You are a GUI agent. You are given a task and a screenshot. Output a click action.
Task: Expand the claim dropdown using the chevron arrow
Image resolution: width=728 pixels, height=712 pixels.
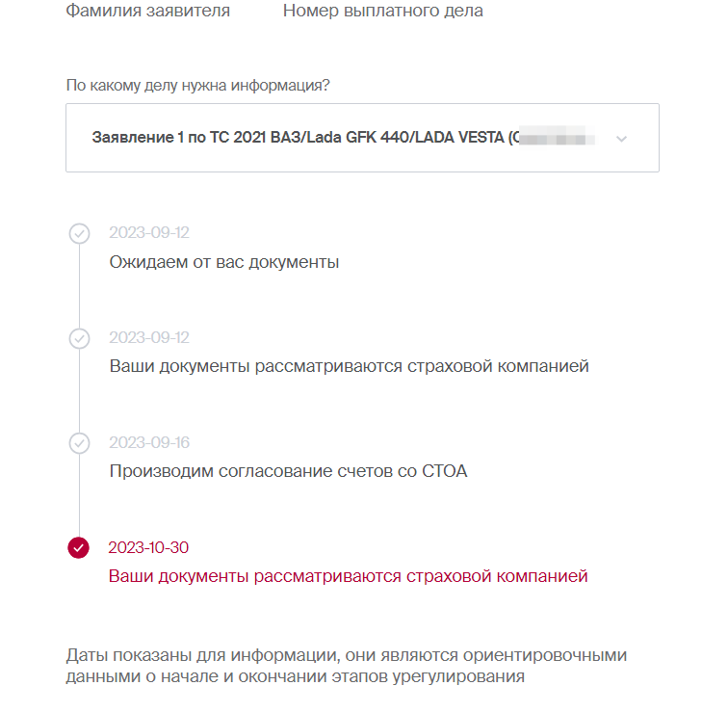pos(621,139)
